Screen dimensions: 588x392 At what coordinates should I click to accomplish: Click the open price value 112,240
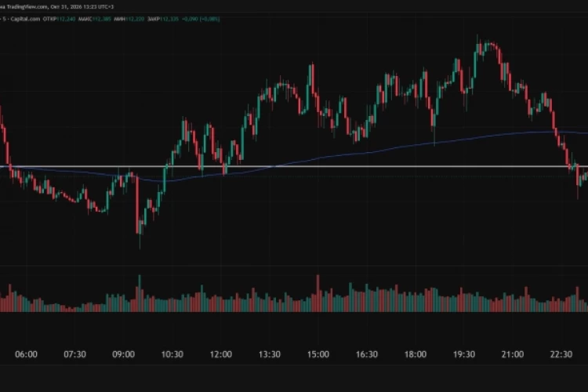pyautogui.click(x=66, y=19)
